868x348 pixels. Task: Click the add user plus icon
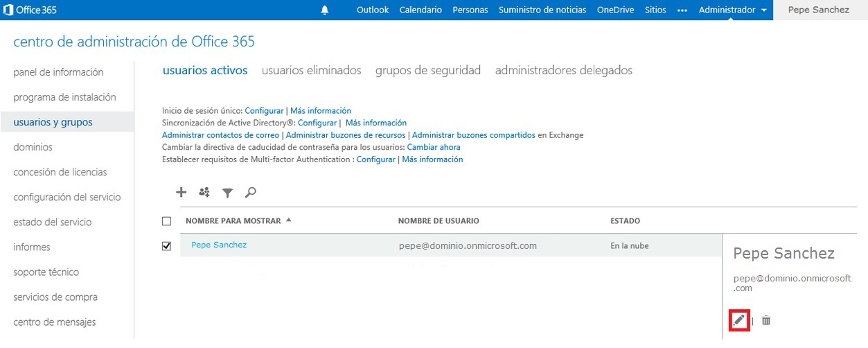(181, 192)
